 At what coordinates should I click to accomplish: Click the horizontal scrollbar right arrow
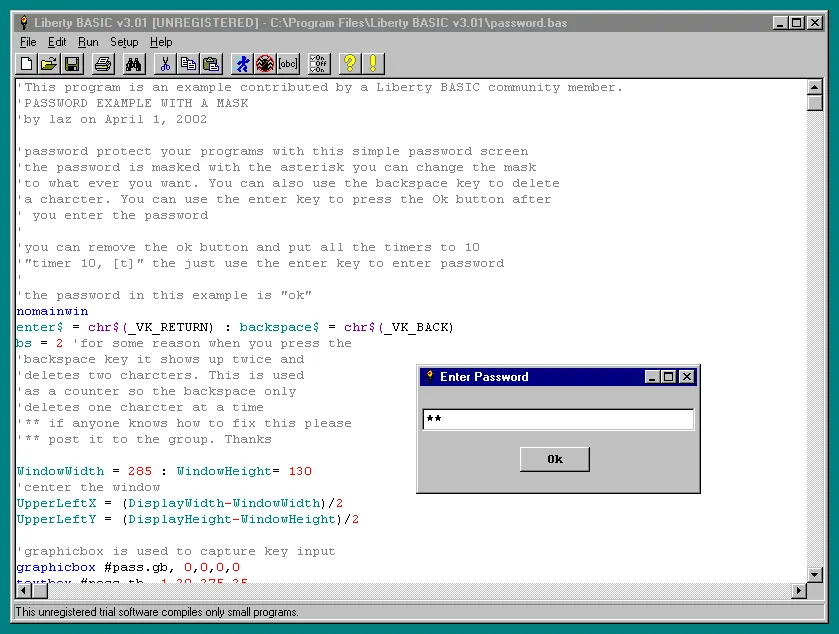pos(799,591)
